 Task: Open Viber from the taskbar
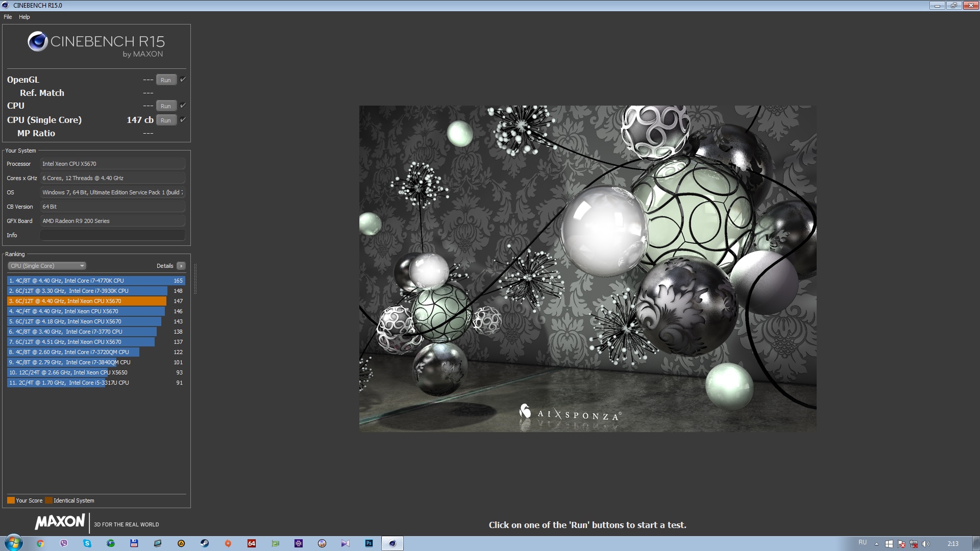(x=64, y=543)
